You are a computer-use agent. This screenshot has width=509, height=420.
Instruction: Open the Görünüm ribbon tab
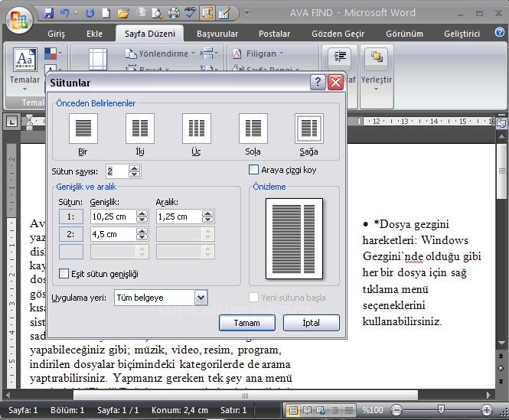pos(404,34)
